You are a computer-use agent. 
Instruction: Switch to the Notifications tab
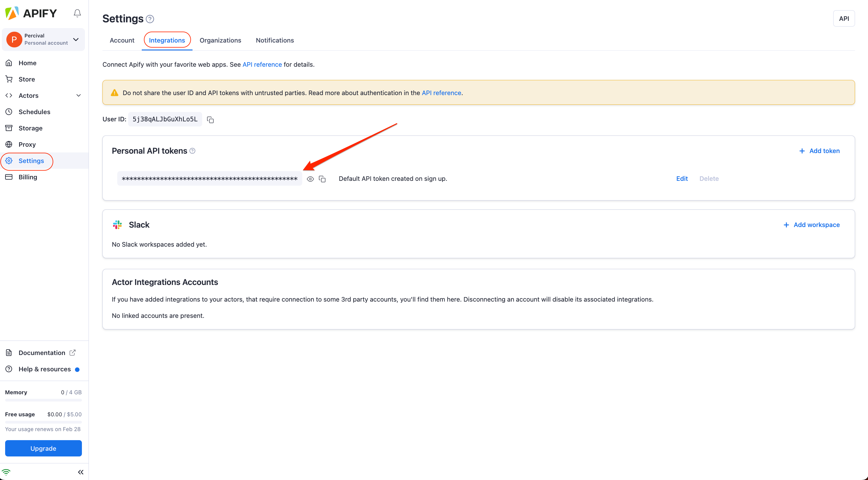click(x=275, y=40)
